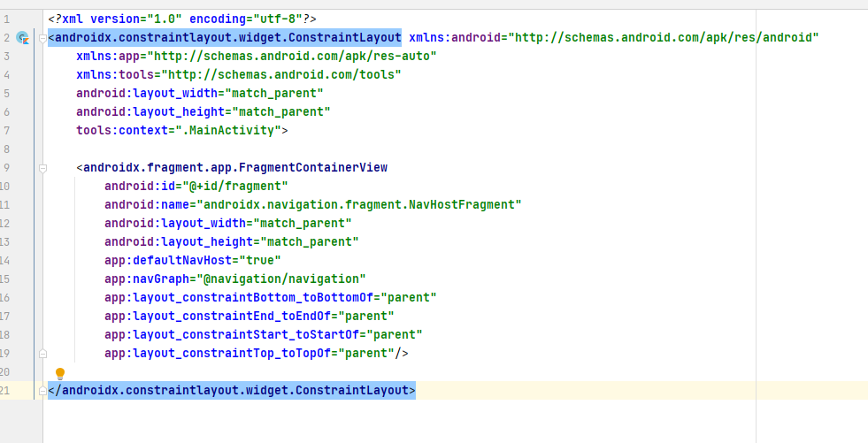Click the fold end marker at line 19
The height and width of the screenshot is (443, 868).
(42, 354)
